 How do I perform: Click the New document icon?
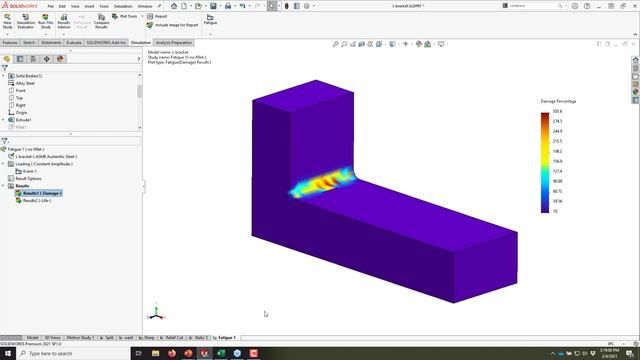[184, 6]
